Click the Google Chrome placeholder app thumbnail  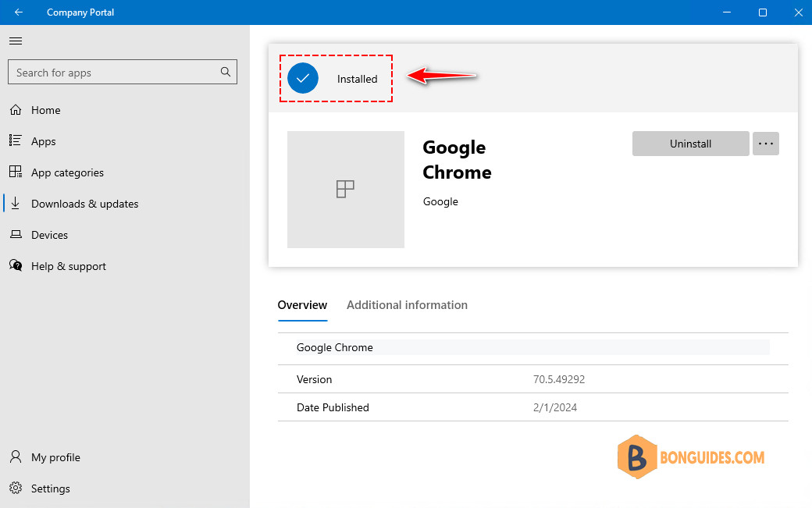pos(346,190)
